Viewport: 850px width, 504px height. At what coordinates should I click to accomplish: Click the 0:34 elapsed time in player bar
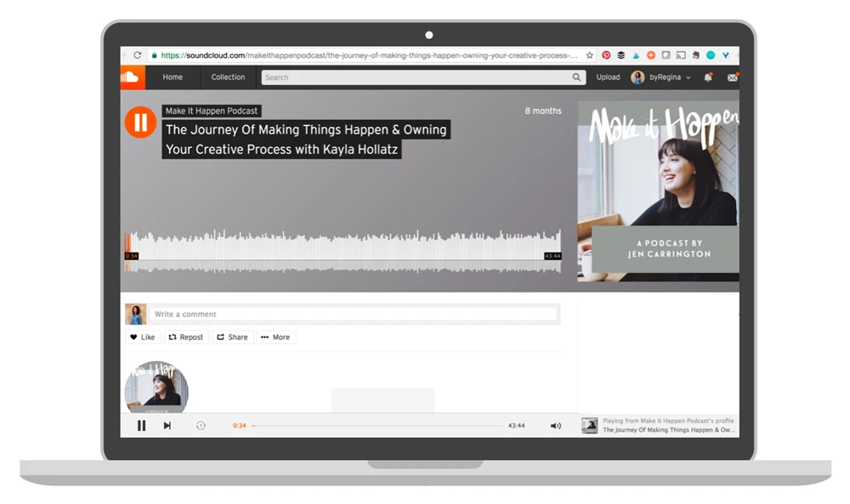[x=239, y=426]
